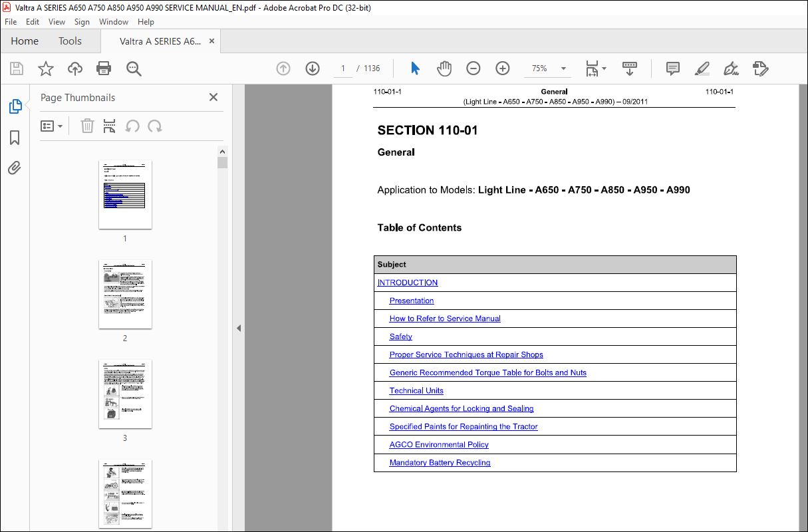Click the Save file icon
Viewport: 808px width, 532px height.
(17, 68)
